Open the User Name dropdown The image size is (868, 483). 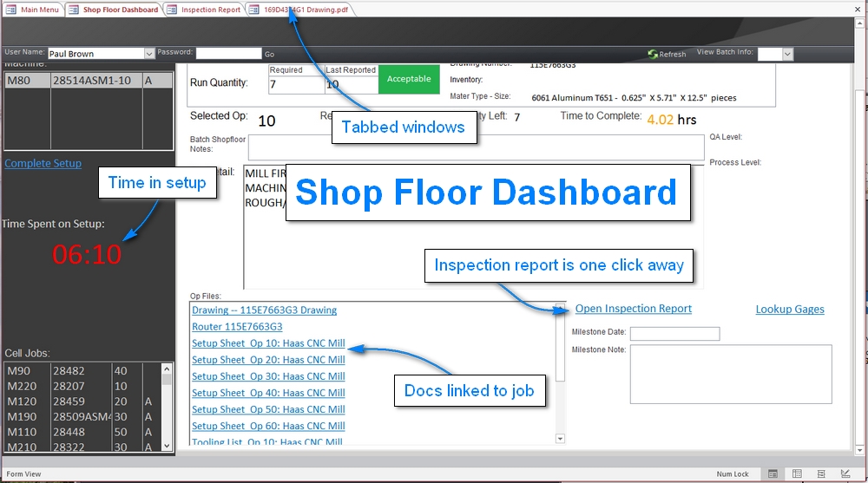click(x=149, y=54)
